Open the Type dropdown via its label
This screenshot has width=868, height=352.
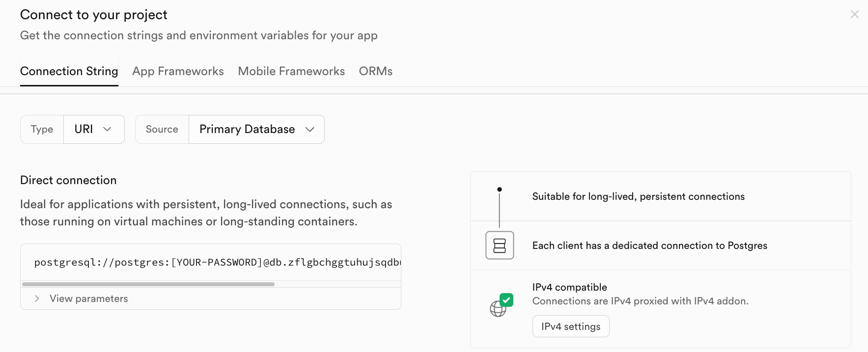click(42, 130)
